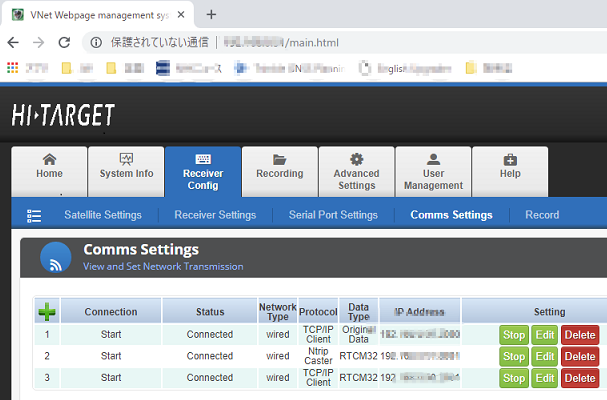Image resolution: width=607 pixels, height=400 pixels.
Task: Open the System Info tab
Action: 126,167
